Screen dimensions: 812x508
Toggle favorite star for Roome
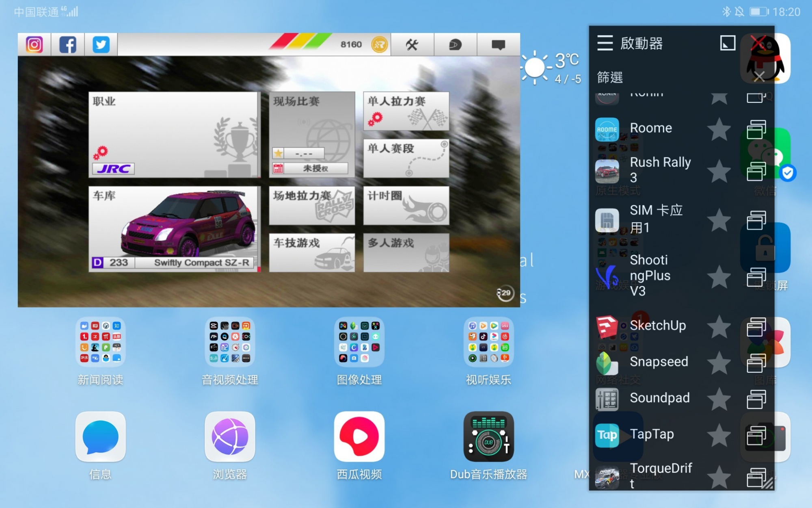[x=719, y=129]
